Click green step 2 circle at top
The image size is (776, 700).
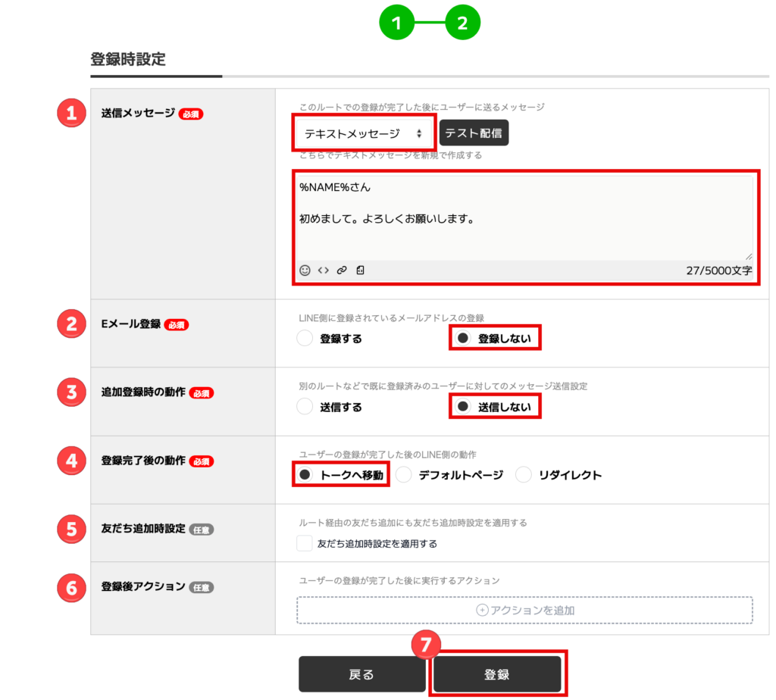pyautogui.click(x=462, y=23)
